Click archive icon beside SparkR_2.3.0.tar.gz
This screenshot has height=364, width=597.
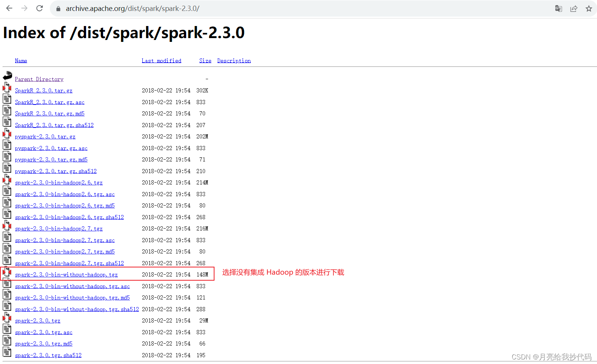coord(7,88)
